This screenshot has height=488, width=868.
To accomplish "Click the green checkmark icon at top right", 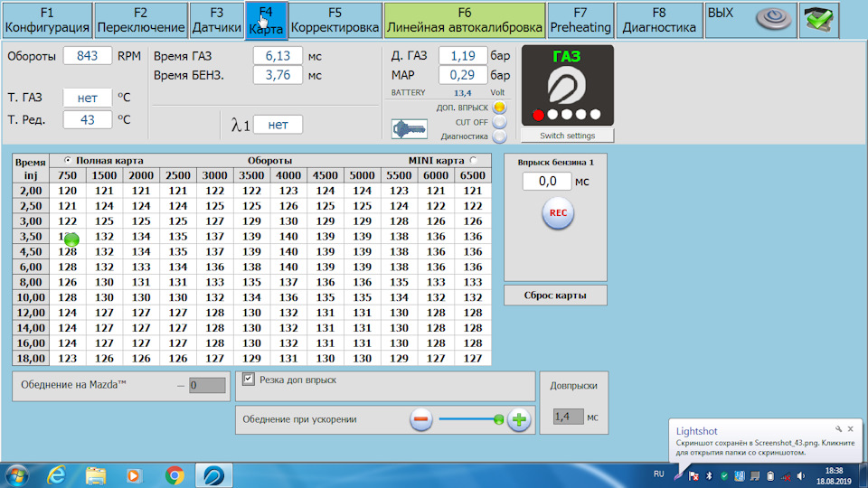I will pos(821,18).
